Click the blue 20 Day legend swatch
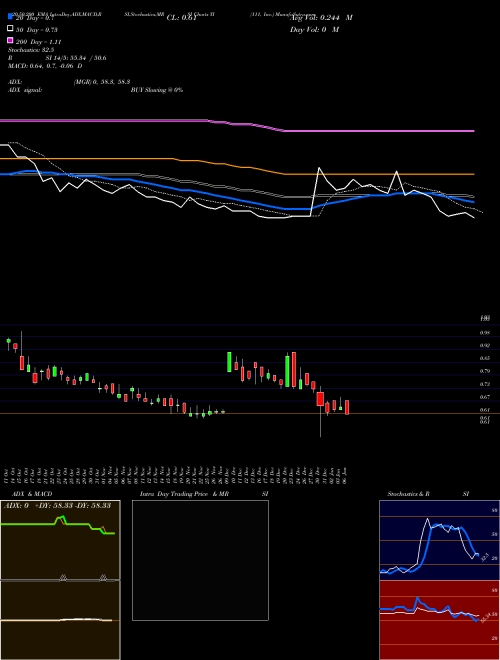The image size is (500, 660). click(x=10, y=17)
